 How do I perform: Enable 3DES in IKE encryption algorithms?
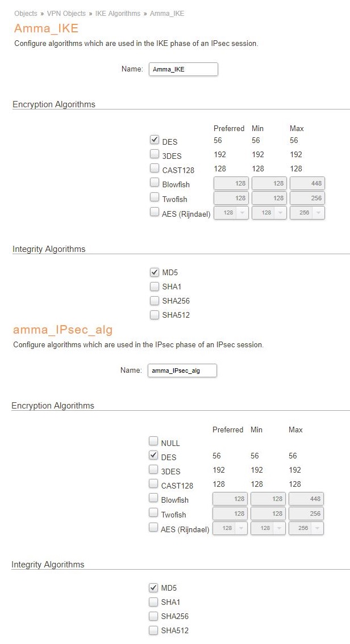click(x=155, y=154)
